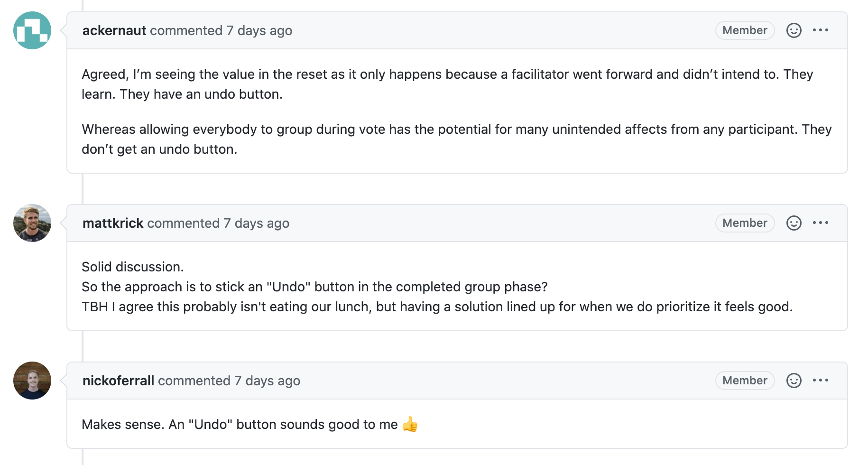Open nickoferrall's avatar photo
868x465 pixels.
pyautogui.click(x=32, y=381)
